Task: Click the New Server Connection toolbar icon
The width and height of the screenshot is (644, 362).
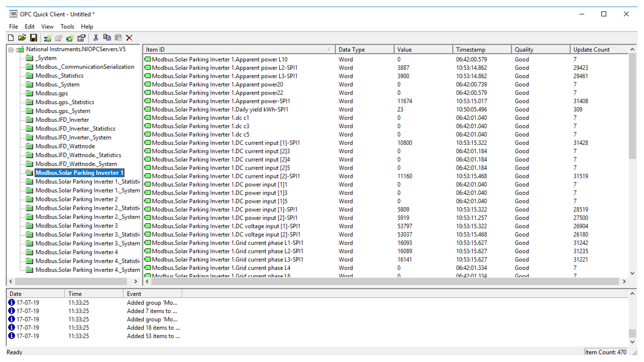Action: [47, 38]
